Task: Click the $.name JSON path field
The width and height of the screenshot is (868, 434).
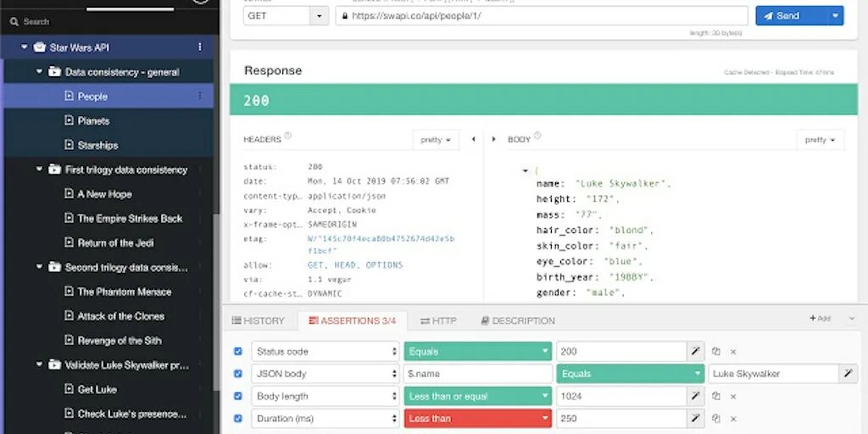Action: click(478, 374)
